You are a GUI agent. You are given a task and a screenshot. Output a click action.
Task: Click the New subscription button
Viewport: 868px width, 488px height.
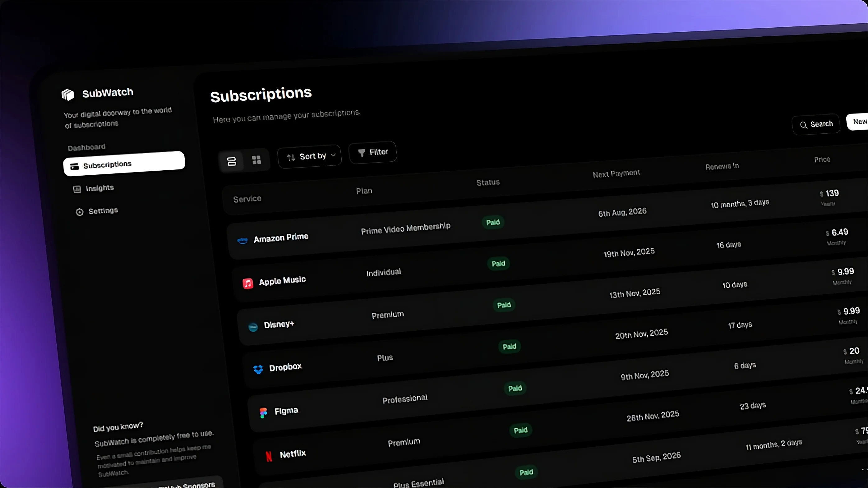(x=859, y=122)
